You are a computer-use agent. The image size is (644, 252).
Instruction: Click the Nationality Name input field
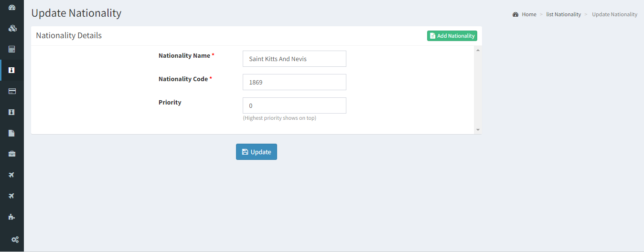(294, 59)
